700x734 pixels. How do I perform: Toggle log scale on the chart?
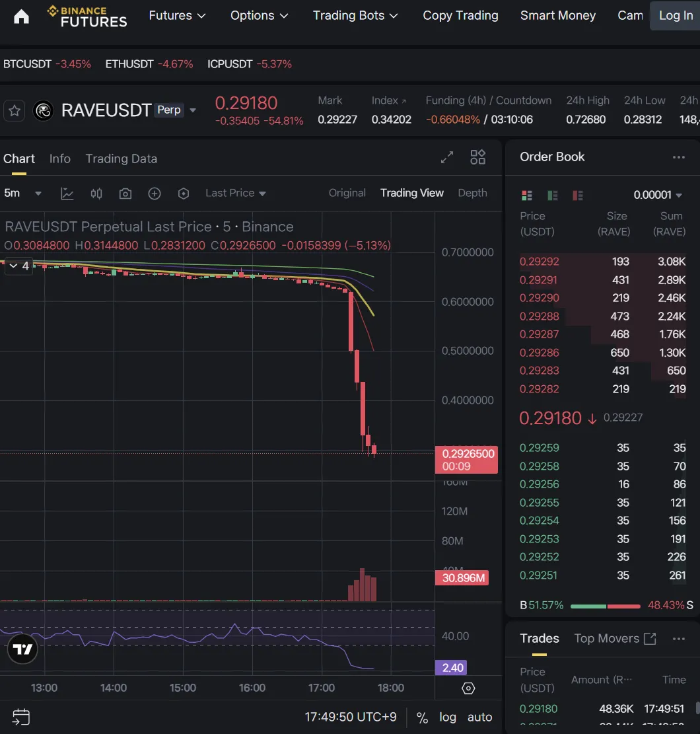(447, 717)
